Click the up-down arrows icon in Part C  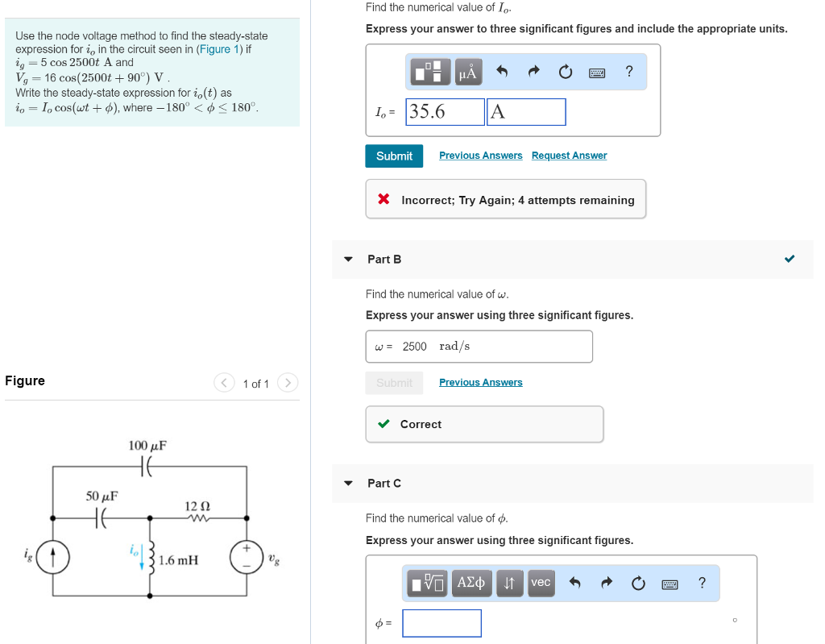coord(509,583)
